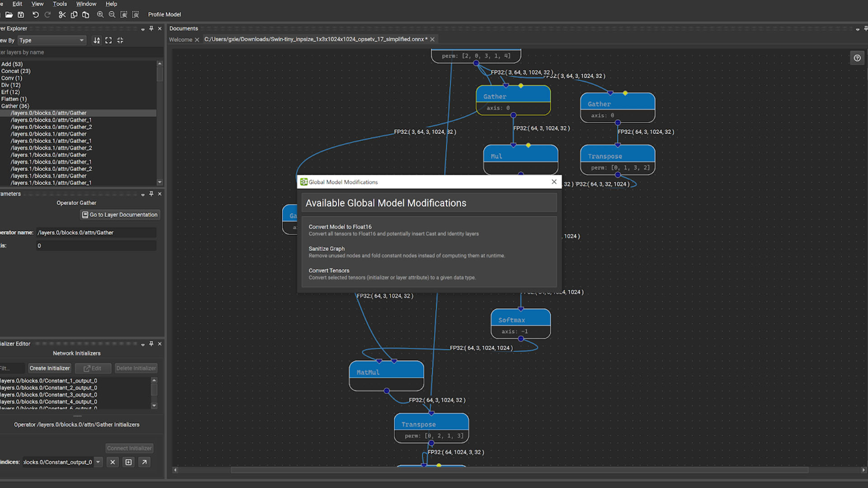868x488 pixels.
Task: Open the indices initializer dropdown
Action: tap(98, 462)
